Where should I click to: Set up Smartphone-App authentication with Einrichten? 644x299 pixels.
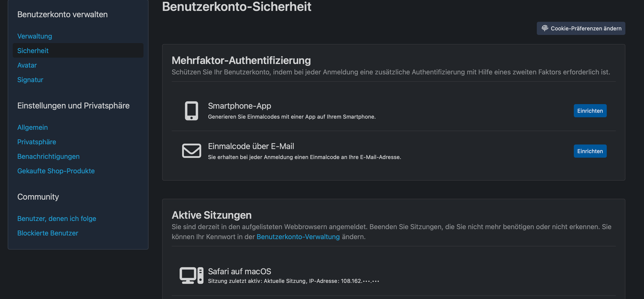590,111
